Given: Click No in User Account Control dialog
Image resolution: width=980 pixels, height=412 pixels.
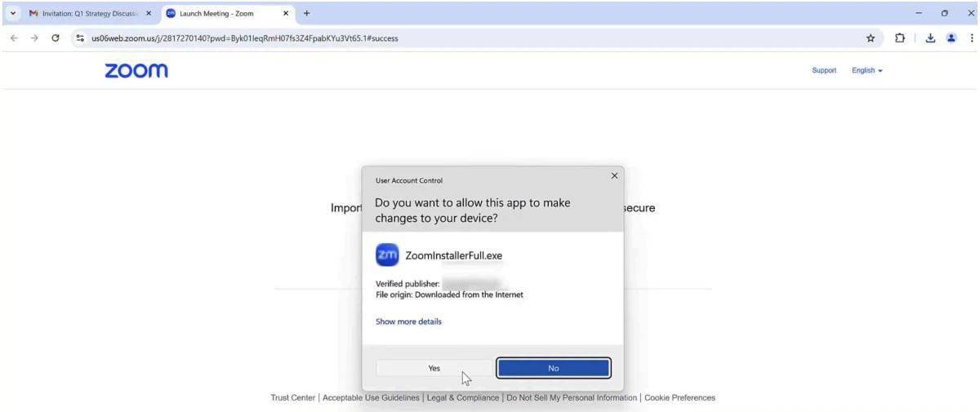Looking at the screenshot, I should [554, 368].
